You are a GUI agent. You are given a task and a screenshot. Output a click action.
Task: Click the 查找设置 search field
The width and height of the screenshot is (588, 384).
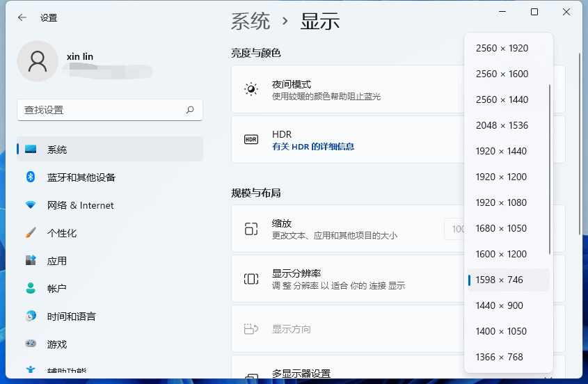click(110, 110)
